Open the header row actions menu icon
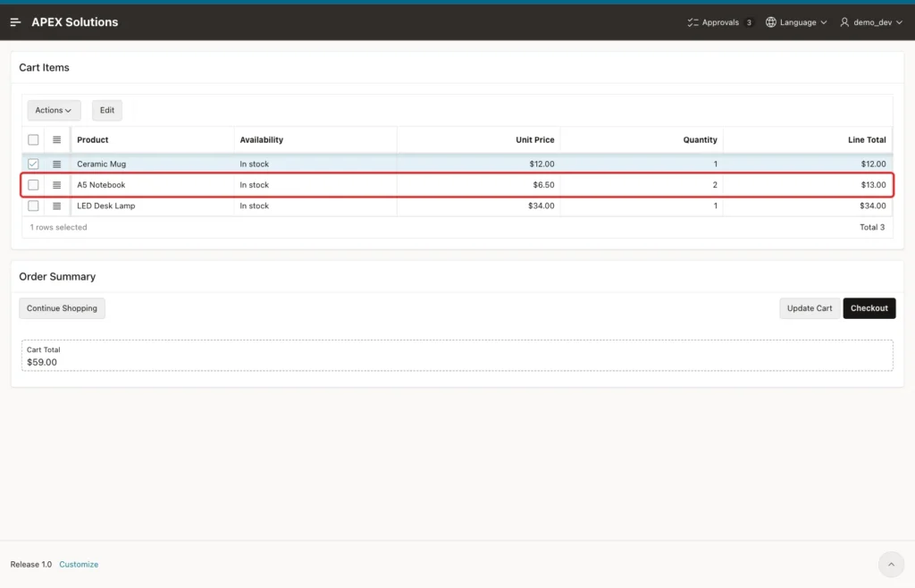The image size is (915, 588). (56, 140)
